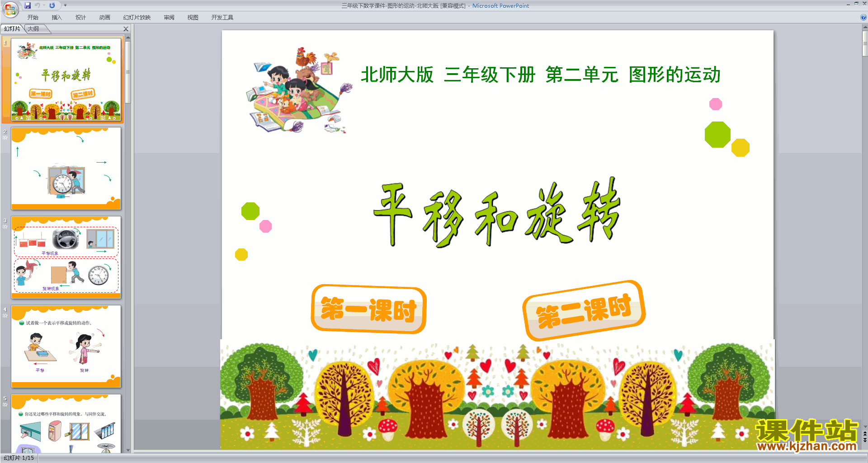
Task: Select slide 5 thumbnail
Action: point(66,424)
